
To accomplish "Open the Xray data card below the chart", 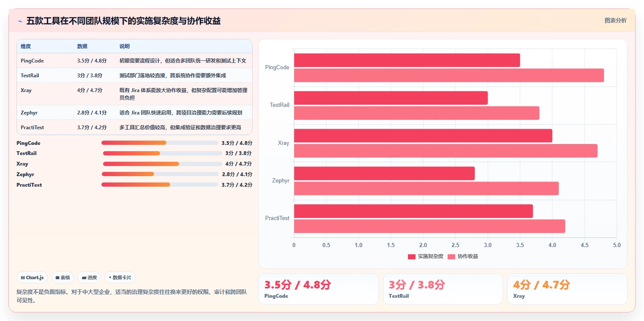I will pos(567,289).
